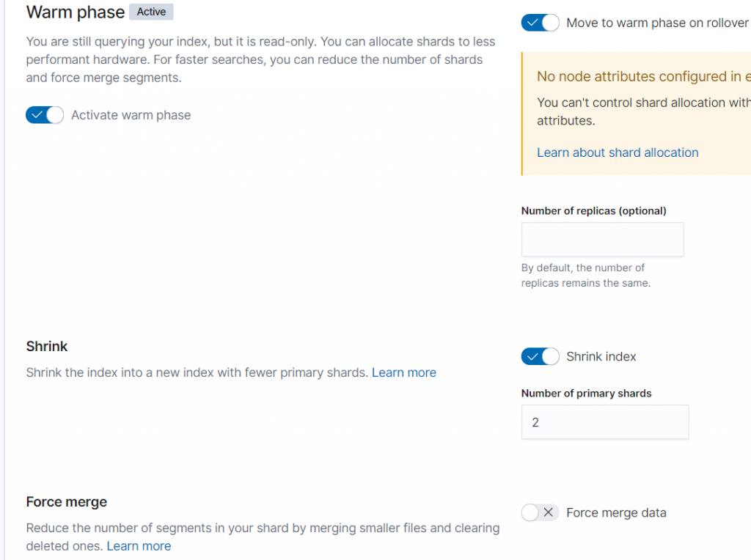The image size is (751, 560).
Task: Click the Number of primary shards field
Action: 604,422
